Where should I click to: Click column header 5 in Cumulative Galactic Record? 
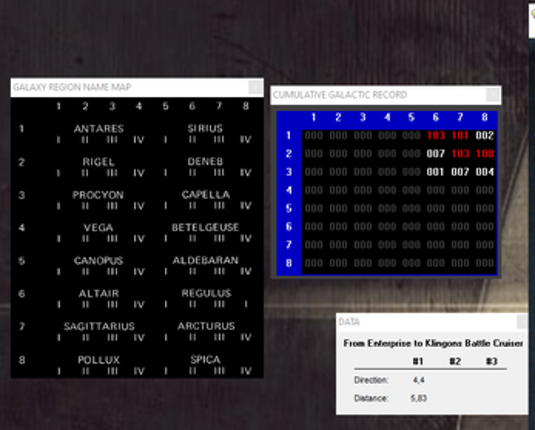coord(411,117)
